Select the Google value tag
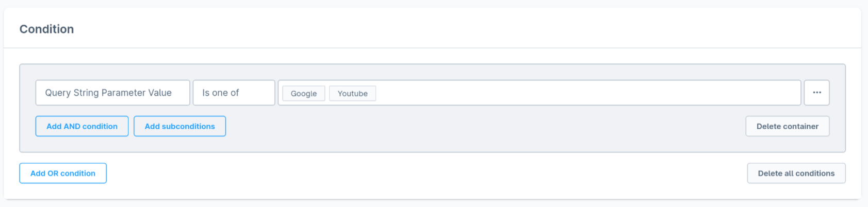This screenshot has height=207, width=868. pyautogui.click(x=304, y=93)
